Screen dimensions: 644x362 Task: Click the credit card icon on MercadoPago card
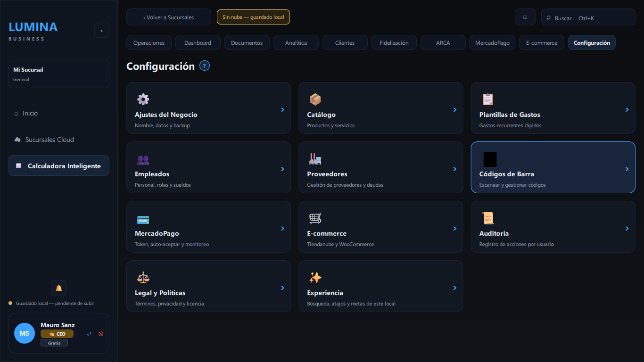[143, 220]
